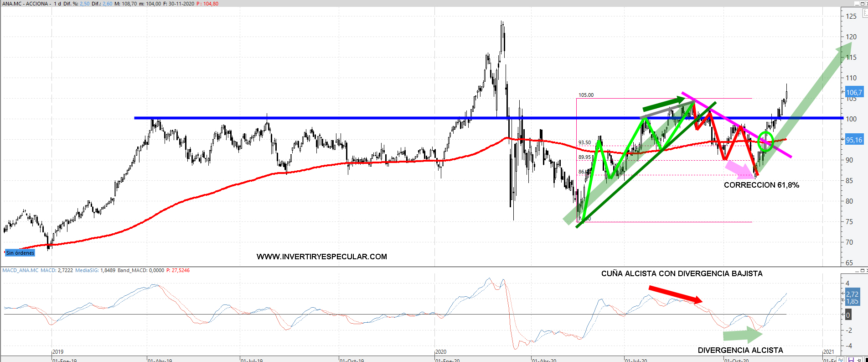The height and width of the screenshot is (362, 868).
Task: Click the 'Sin órdenes' orders label
Action: (x=20, y=253)
